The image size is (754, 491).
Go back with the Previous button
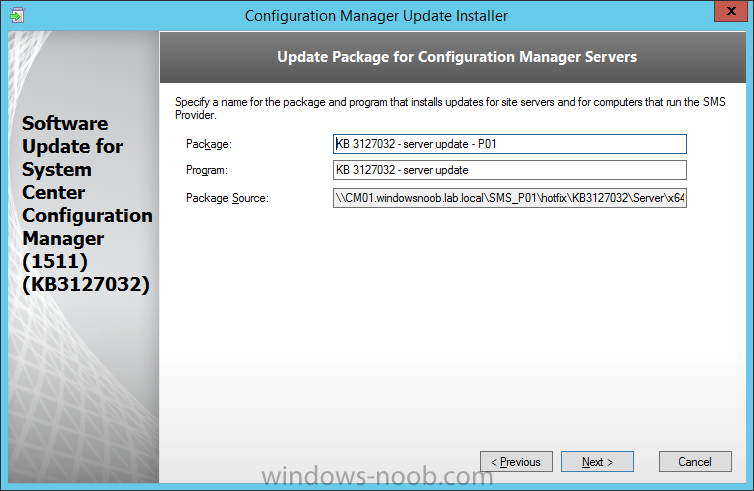point(516,462)
